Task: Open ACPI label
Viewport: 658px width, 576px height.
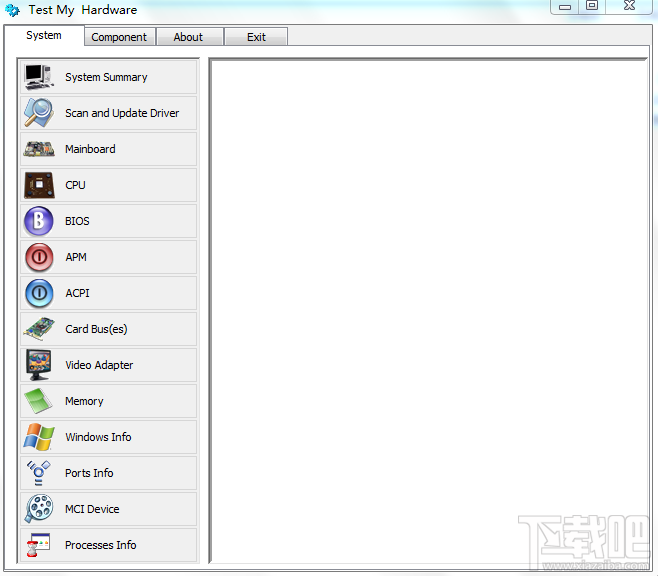Action: (77, 293)
